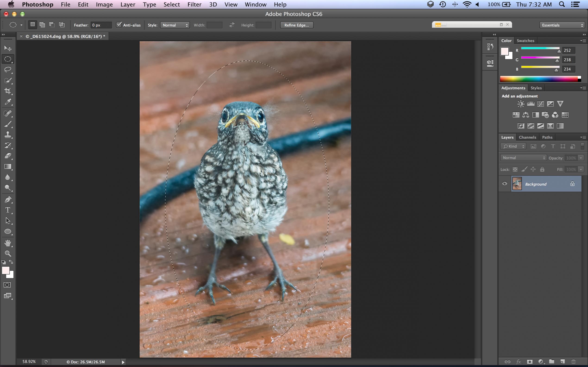The height and width of the screenshot is (367, 588).
Task: Click the Refine Edge button
Action: pyautogui.click(x=296, y=25)
